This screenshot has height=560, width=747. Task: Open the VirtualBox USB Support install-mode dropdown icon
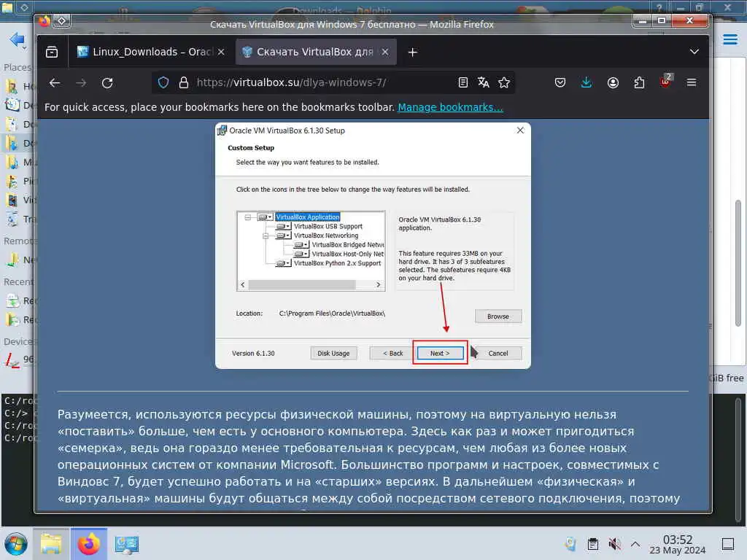(x=284, y=226)
